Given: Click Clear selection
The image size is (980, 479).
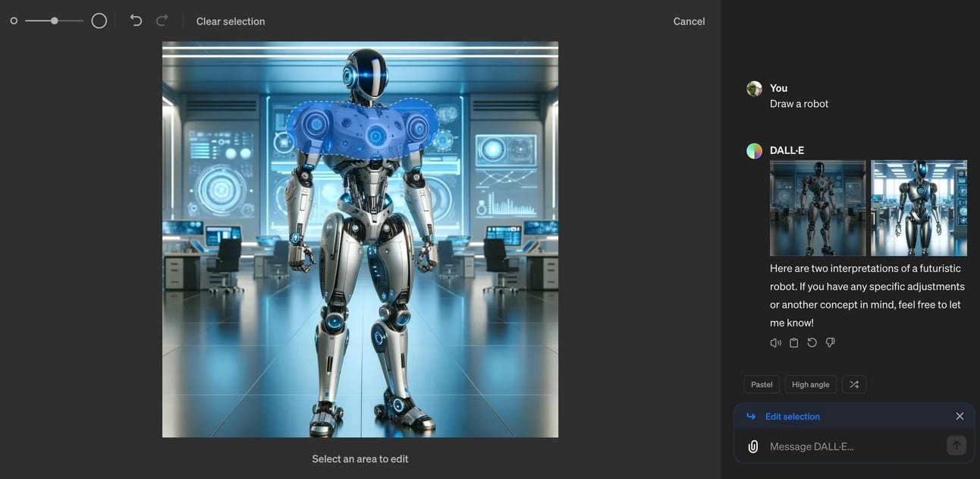Looking at the screenshot, I should [x=231, y=21].
